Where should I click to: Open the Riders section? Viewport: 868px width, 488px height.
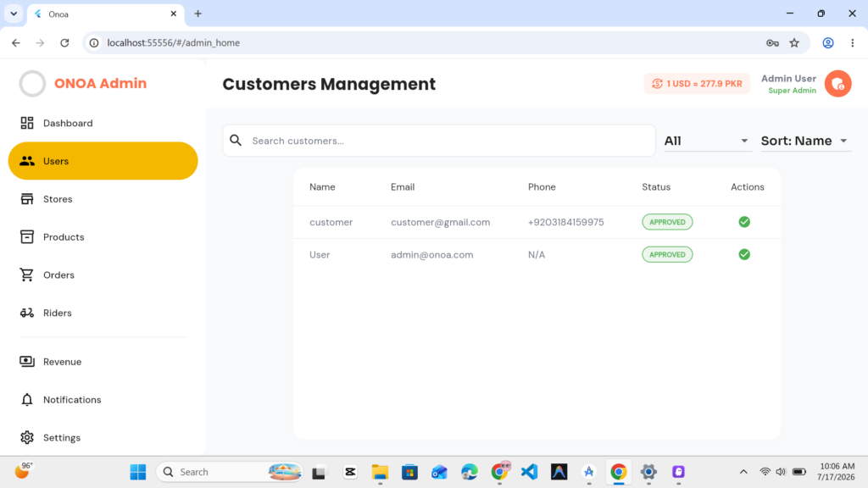(103, 313)
